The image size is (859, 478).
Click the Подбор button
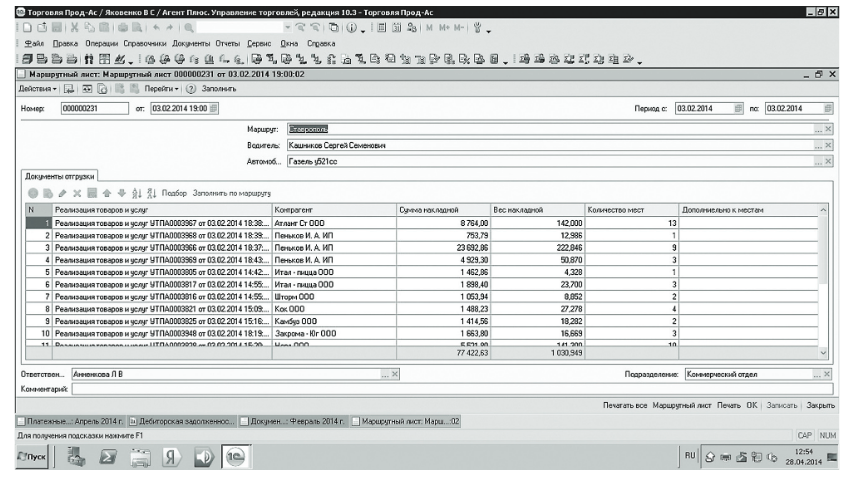click(174, 193)
